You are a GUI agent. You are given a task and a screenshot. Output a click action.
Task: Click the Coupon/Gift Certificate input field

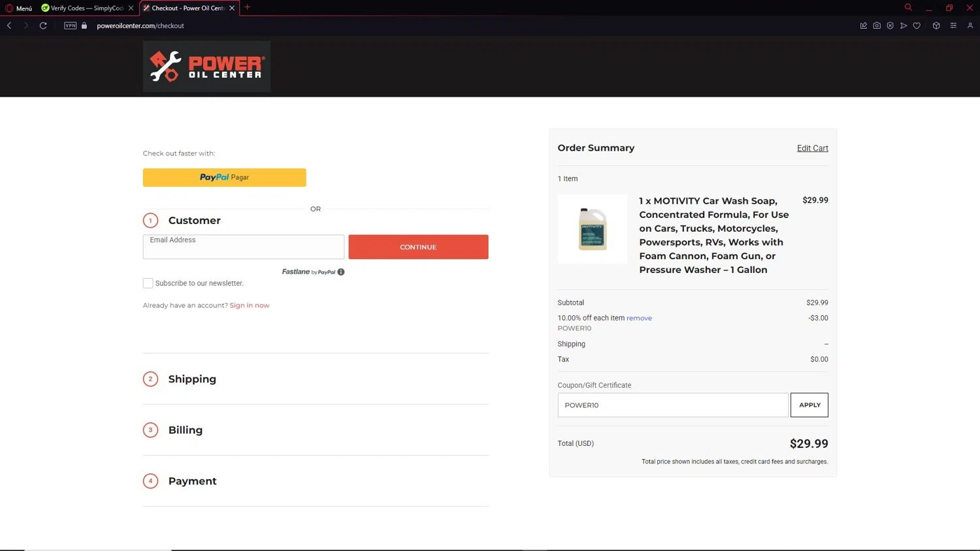pos(673,405)
